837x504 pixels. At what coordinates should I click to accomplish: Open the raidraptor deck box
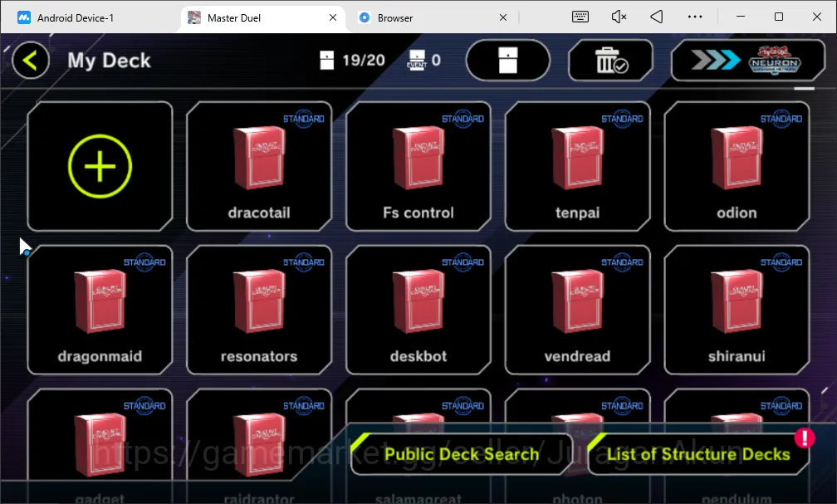[x=259, y=446]
